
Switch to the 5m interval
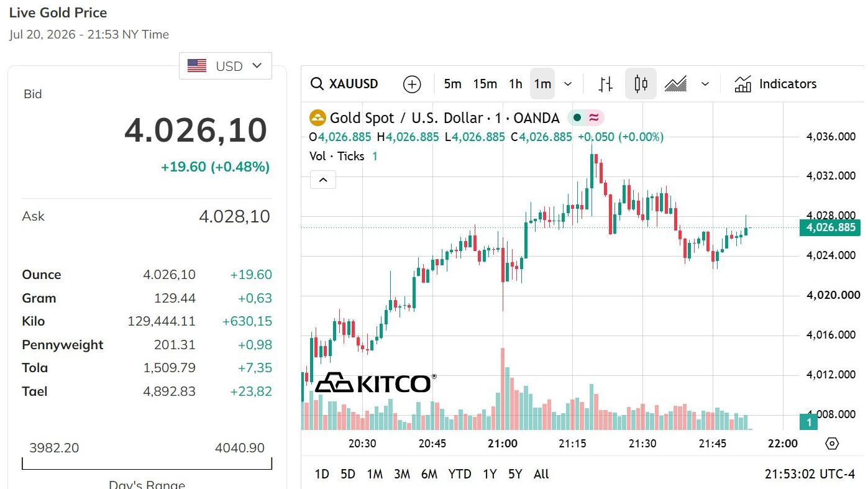click(x=452, y=84)
